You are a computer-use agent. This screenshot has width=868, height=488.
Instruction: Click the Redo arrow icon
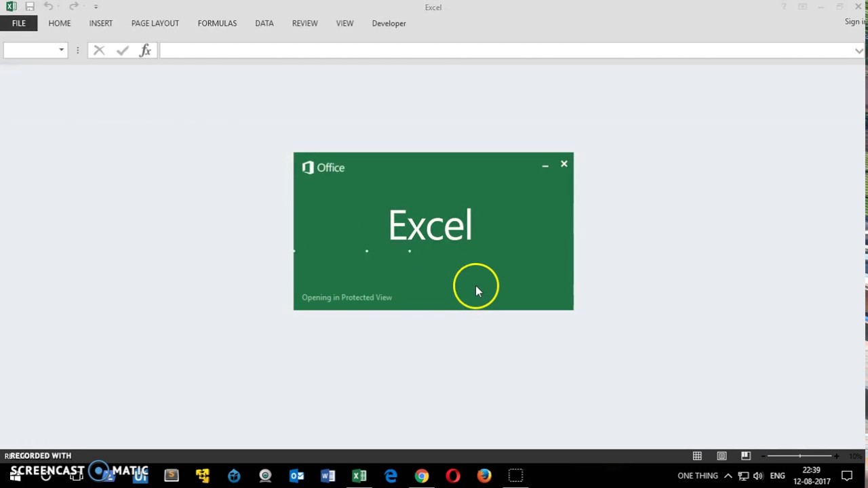[x=73, y=7]
